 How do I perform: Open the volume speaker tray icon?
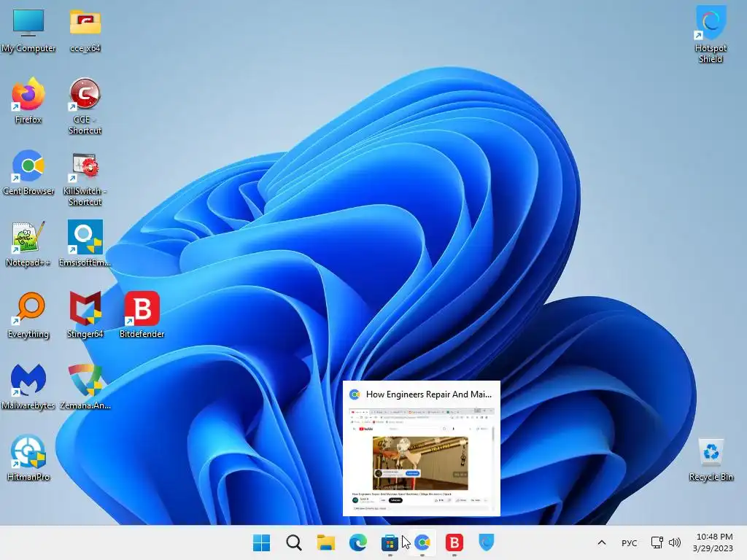tap(675, 542)
